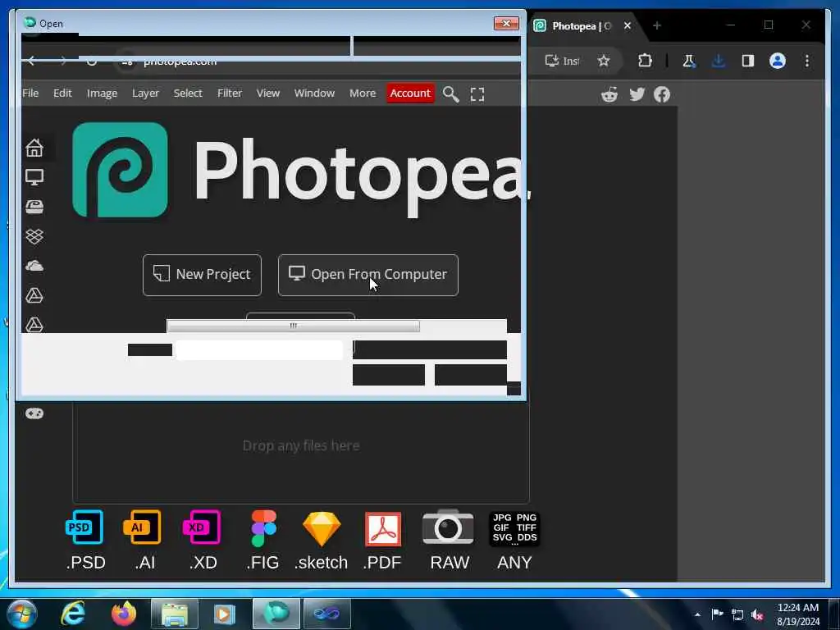
Task: Open the network tray icon
Action: tap(737, 615)
